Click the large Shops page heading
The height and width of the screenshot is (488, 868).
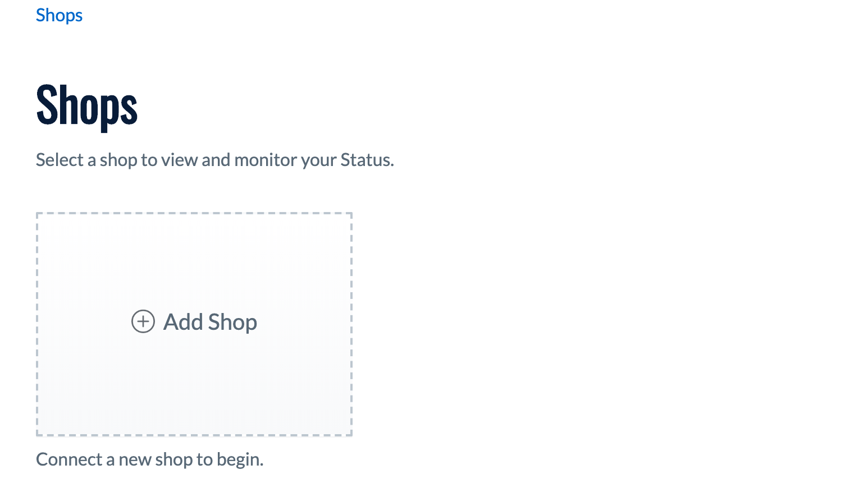[87, 105]
